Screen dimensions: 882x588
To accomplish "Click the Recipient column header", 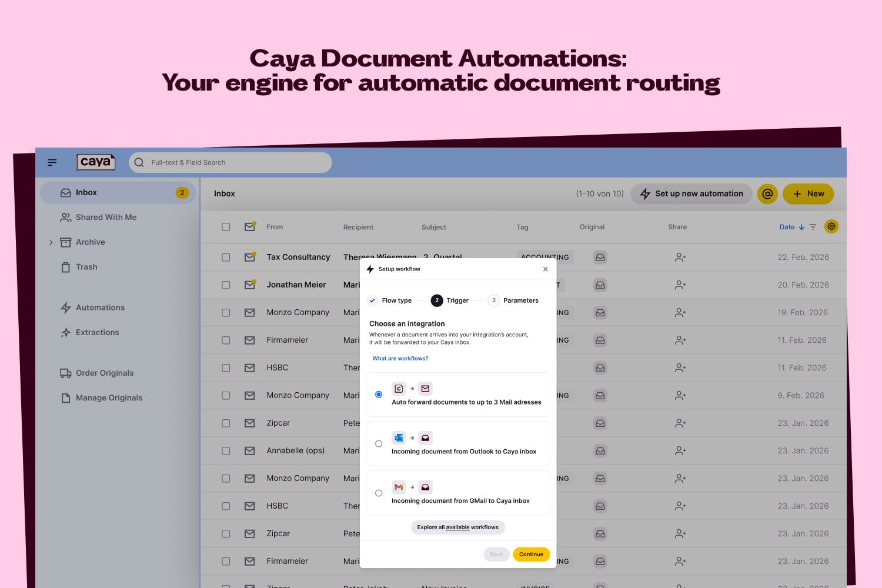I will point(358,227).
